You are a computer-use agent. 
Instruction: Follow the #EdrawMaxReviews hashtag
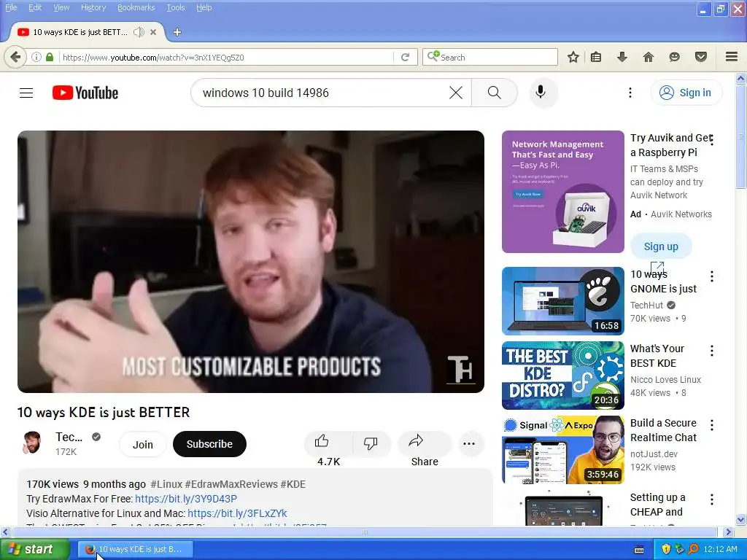(x=231, y=484)
